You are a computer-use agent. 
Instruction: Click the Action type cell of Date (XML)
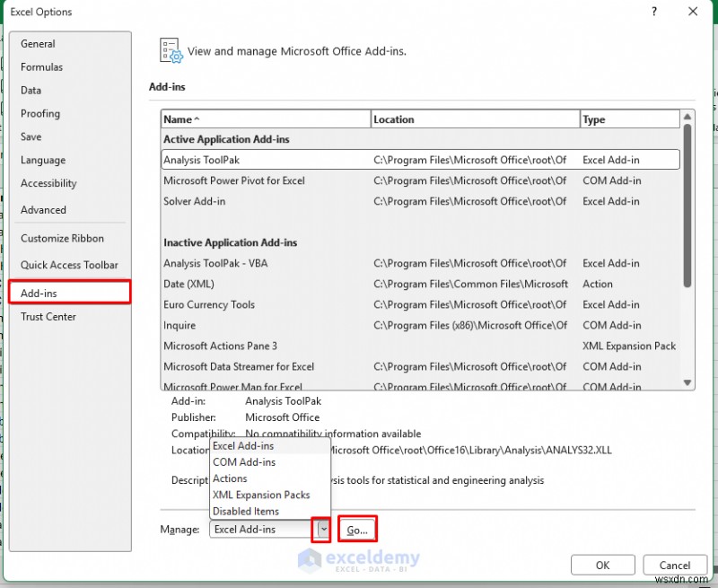pyautogui.click(x=597, y=284)
